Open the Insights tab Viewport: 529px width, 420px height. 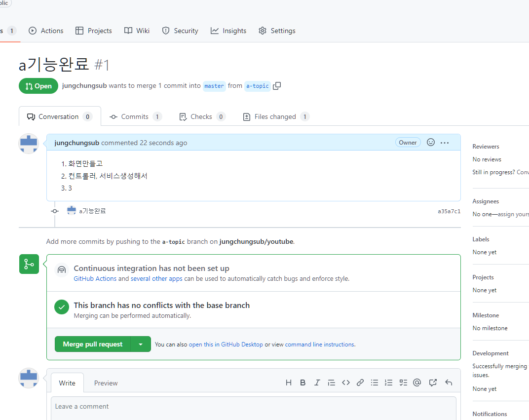pos(228,31)
